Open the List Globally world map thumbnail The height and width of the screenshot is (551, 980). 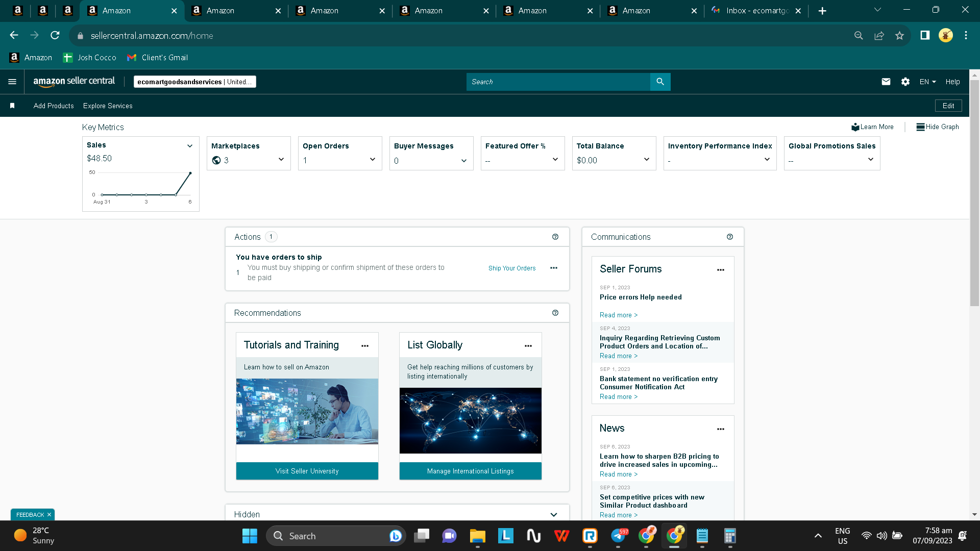pos(471,421)
